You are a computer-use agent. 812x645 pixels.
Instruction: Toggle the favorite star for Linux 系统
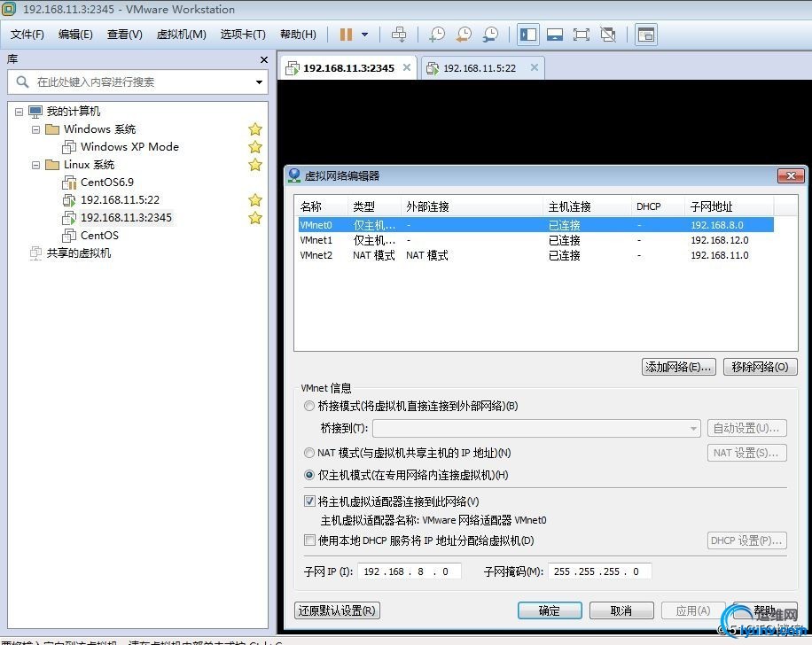click(x=254, y=165)
